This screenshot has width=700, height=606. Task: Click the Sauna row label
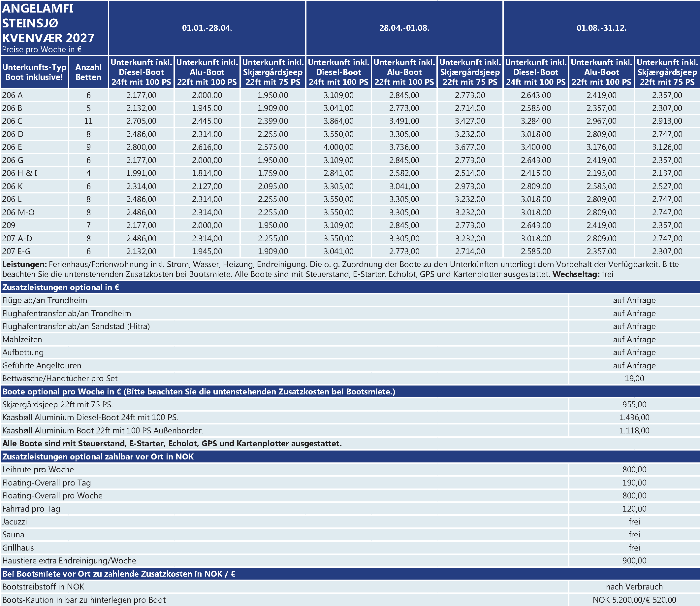[13, 535]
